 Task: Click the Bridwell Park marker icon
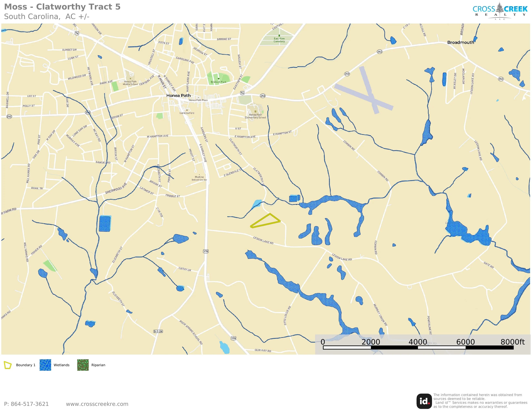tap(219, 79)
